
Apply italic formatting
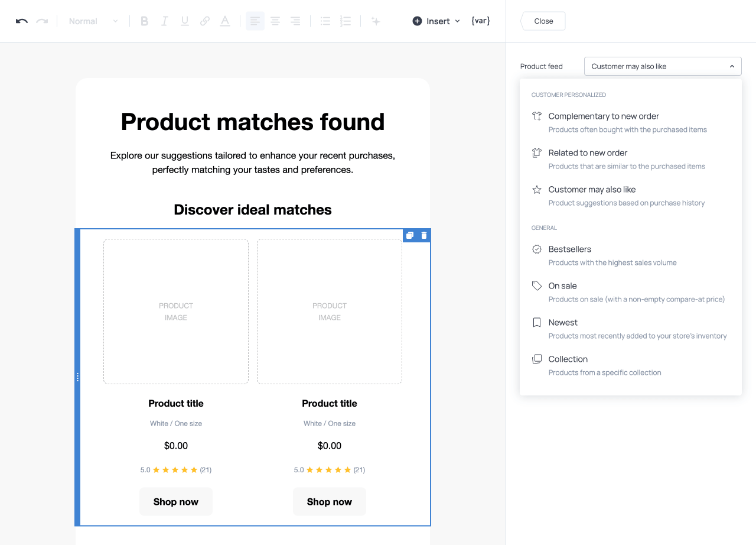(x=165, y=21)
